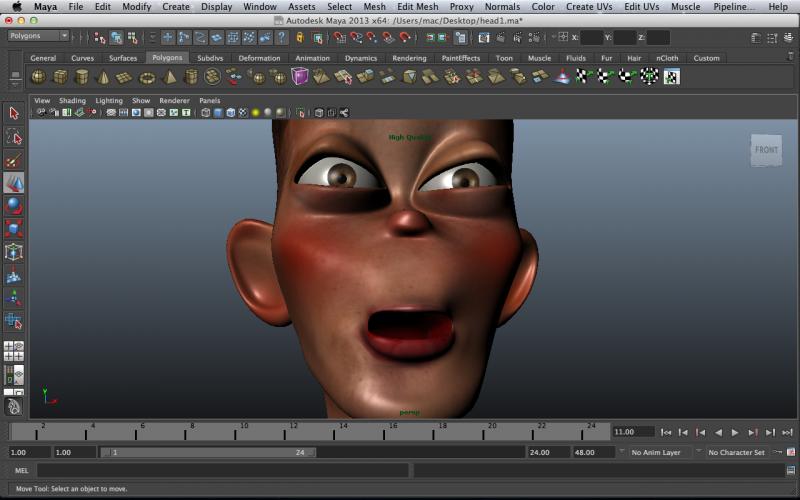
Task: Toggle snap to grids icon
Action: pyautogui.click(x=341, y=37)
